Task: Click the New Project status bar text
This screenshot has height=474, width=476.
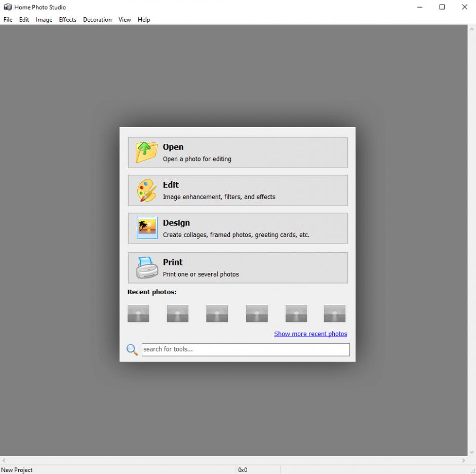Action: point(17,470)
